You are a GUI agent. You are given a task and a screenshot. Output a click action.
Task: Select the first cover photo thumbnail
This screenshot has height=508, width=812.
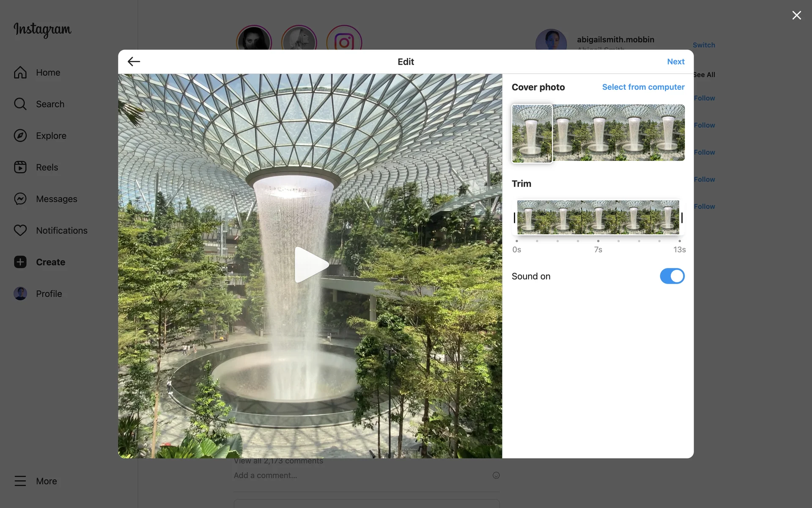tap(532, 133)
